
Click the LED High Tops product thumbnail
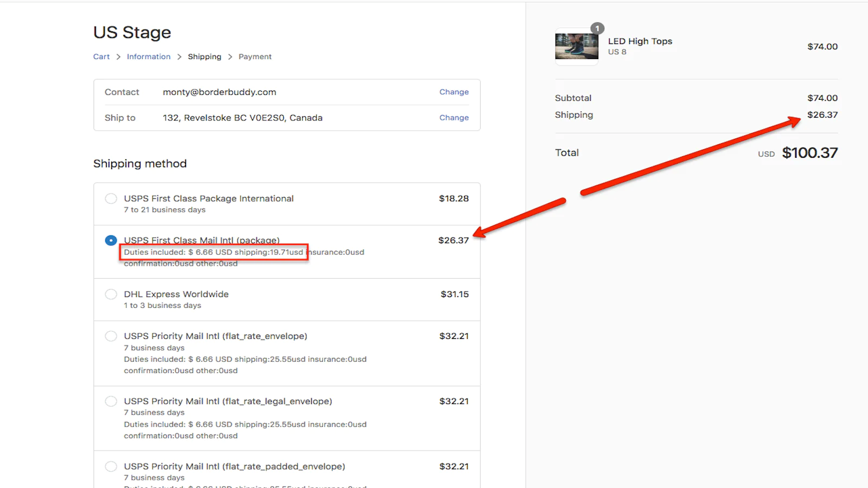(x=576, y=47)
